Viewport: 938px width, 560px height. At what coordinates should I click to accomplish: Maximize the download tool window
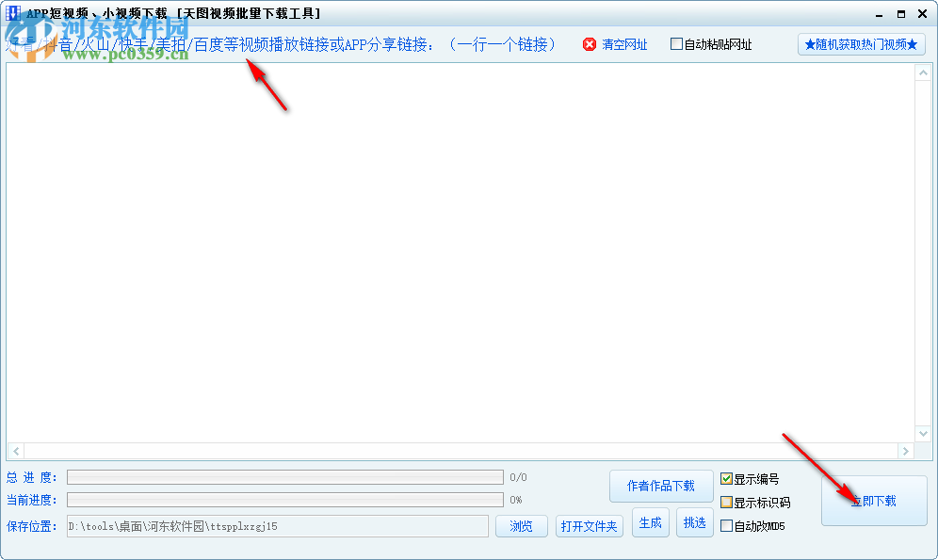(x=901, y=14)
